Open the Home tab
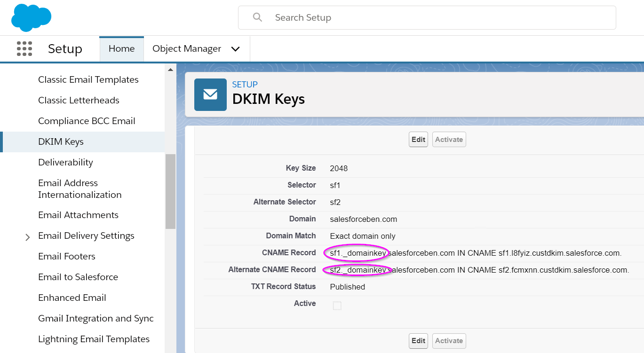644x353 pixels. [x=121, y=49]
